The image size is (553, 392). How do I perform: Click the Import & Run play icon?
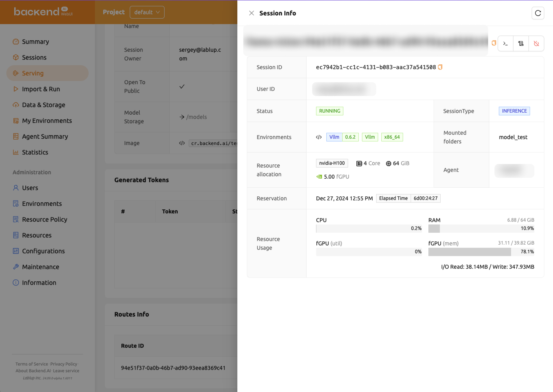click(x=16, y=89)
